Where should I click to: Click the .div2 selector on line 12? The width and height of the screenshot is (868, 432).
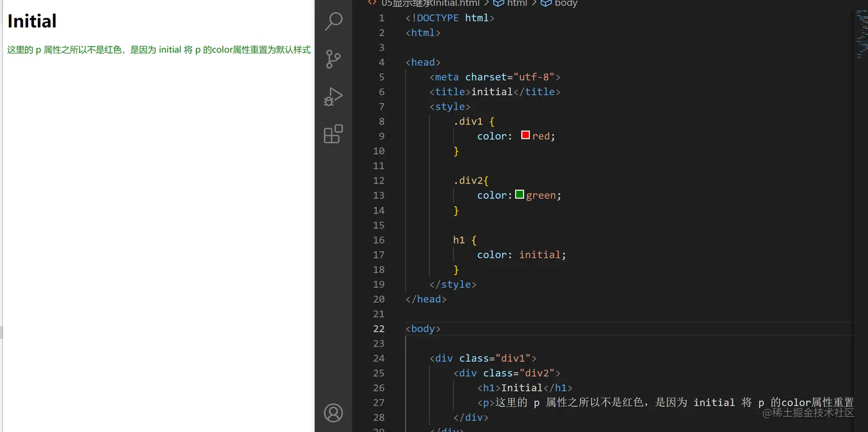(x=468, y=180)
